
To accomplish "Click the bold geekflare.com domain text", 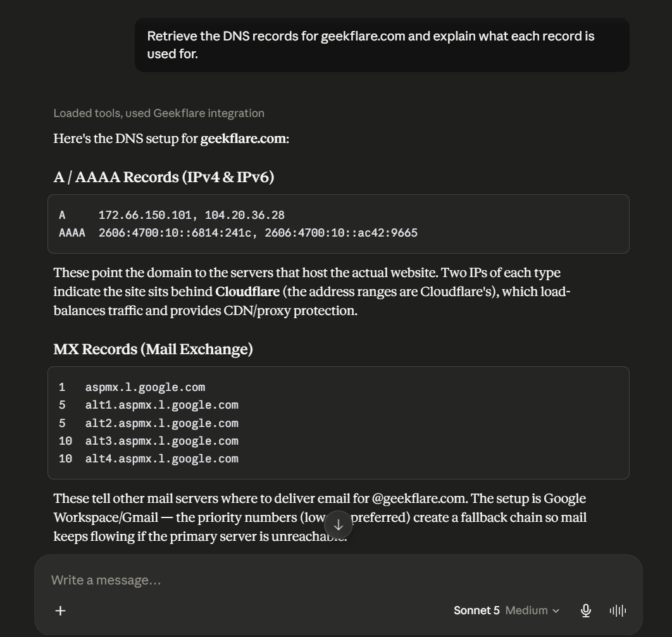I will (243, 139).
